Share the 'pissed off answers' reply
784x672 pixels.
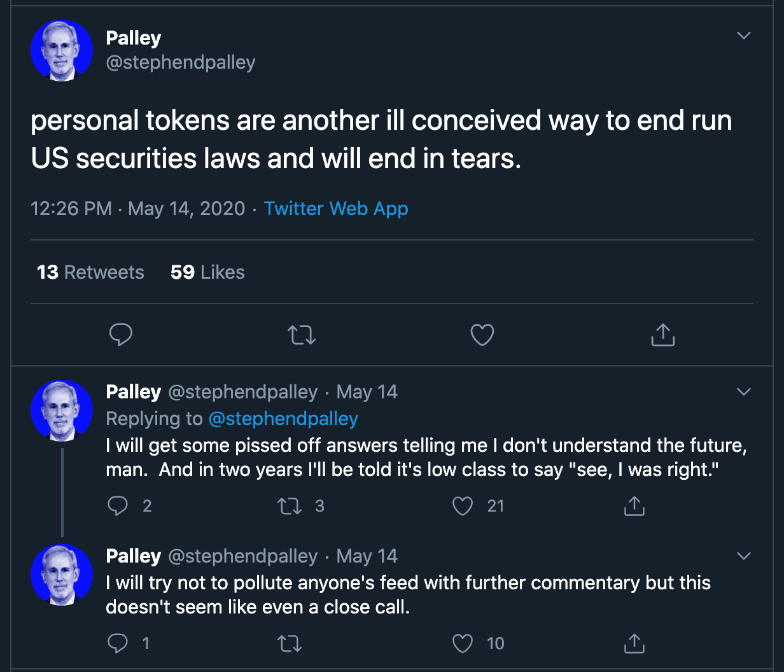634,506
